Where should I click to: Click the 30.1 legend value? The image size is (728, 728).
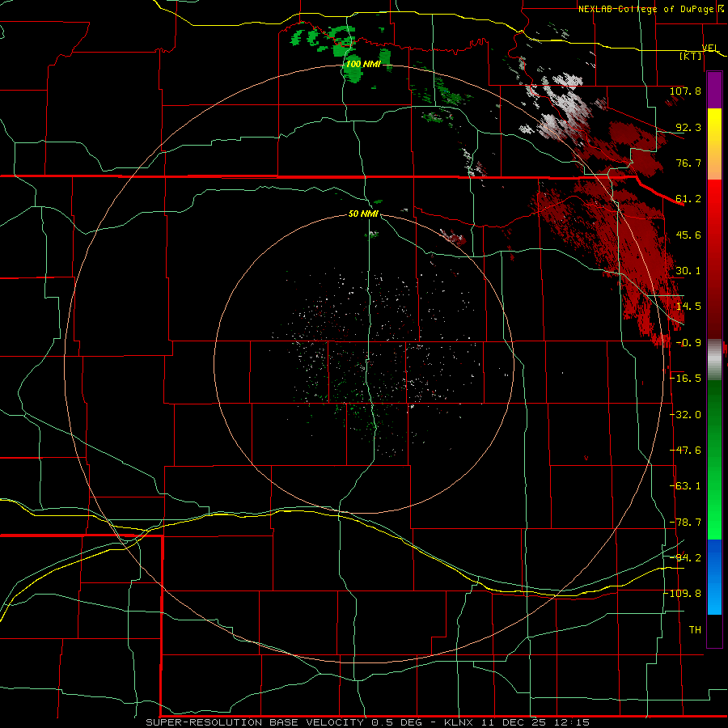688,271
